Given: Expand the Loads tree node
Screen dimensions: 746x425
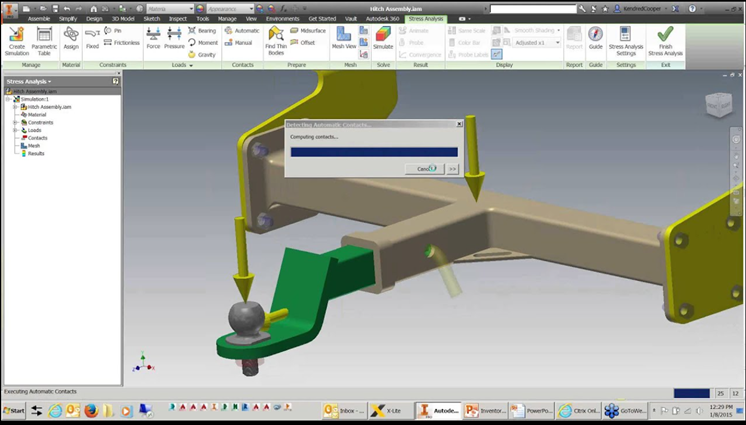Looking at the screenshot, I should coord(15,130).
